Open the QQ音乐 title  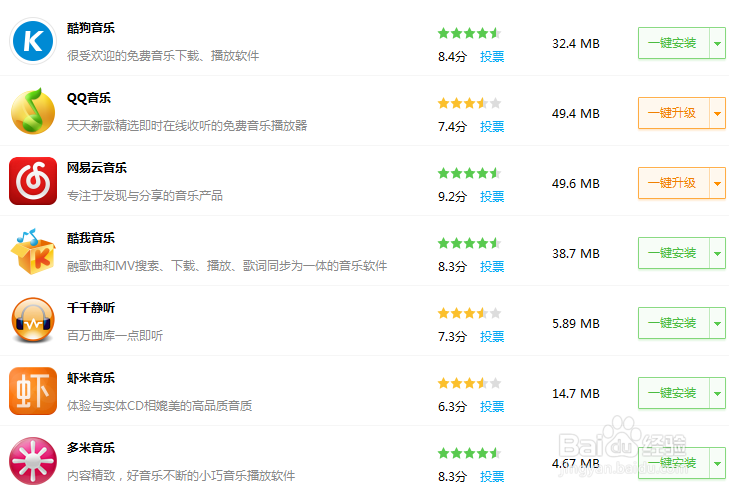(89, 98)
